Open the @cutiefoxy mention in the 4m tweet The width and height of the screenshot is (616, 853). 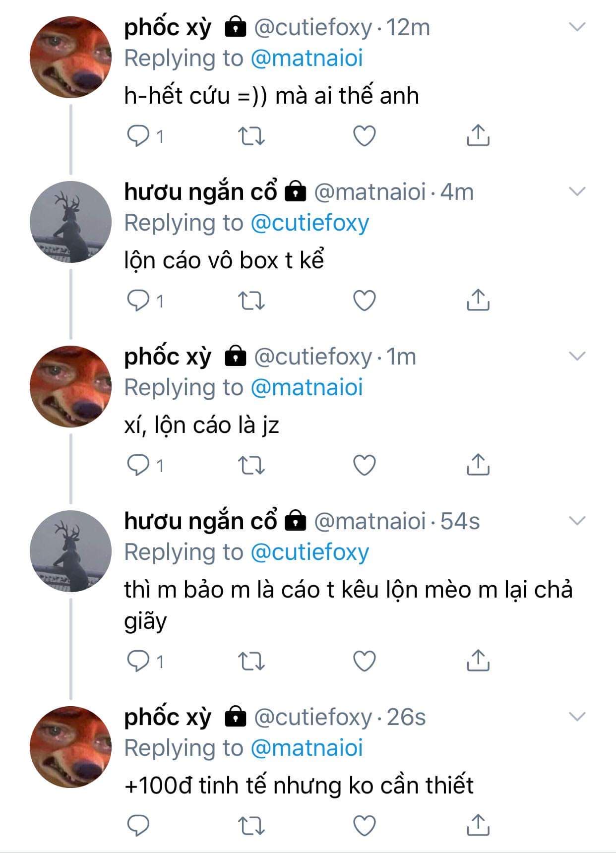point(309,223)
